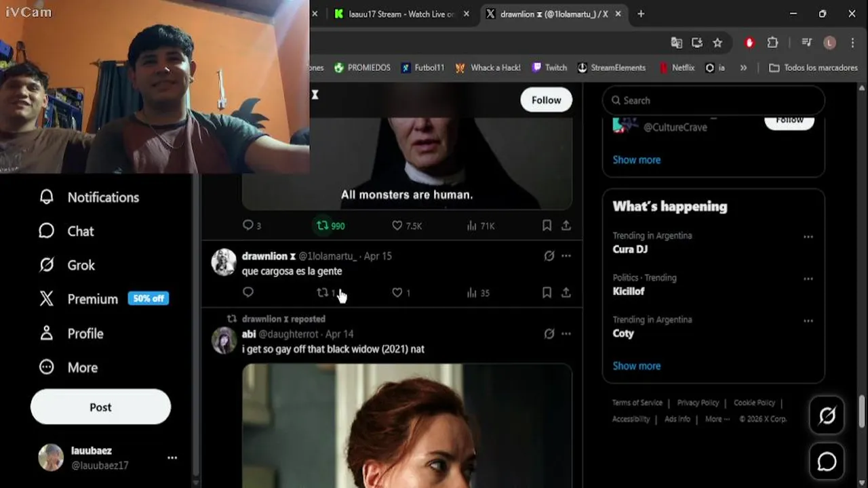Open the Privacy Policy link
Screen dimensions: 868x488
[698, 403]
